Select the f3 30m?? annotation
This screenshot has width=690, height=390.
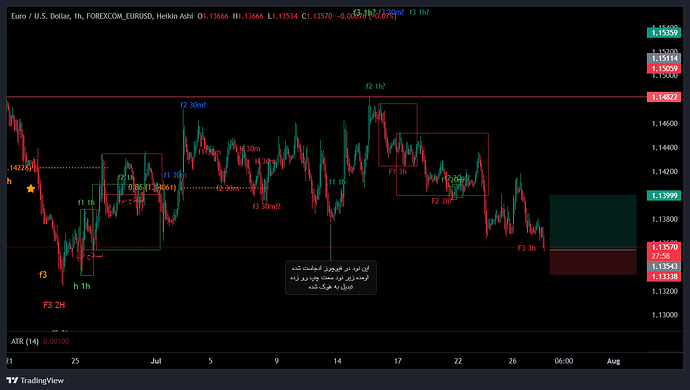[266, 206]
